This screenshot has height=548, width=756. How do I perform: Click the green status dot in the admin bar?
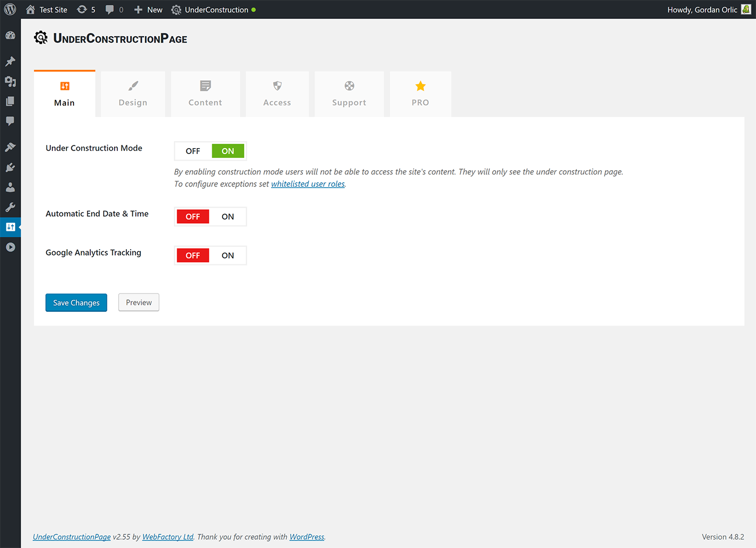click(254, 10)
